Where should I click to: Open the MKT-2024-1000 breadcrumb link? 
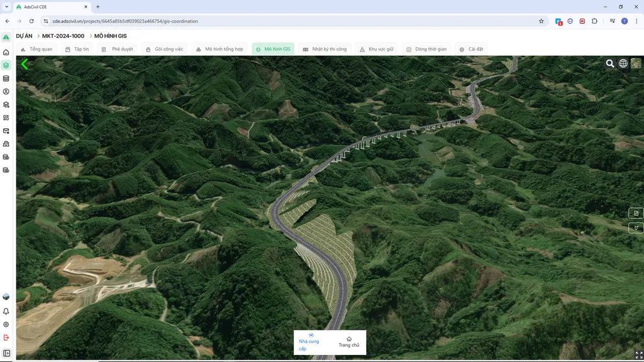pos(63,36)
